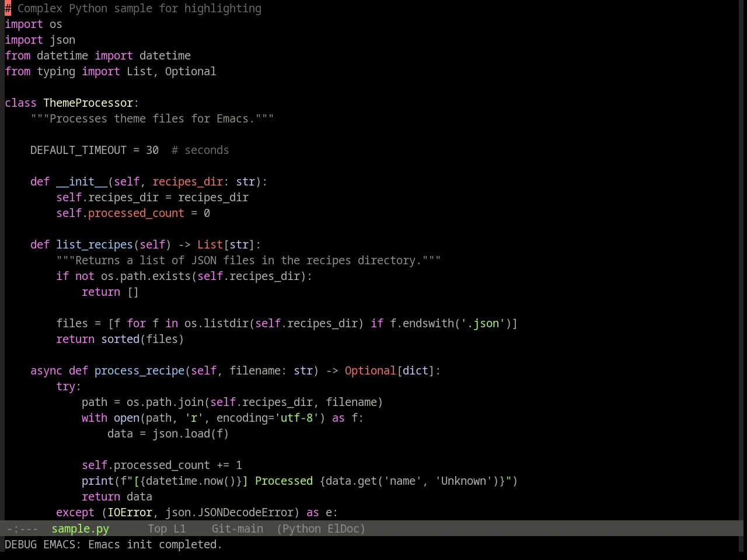This screenshot has height=560, width=747.
Task: Click the Git-main indicator in mode line
Action: point(237,528)
